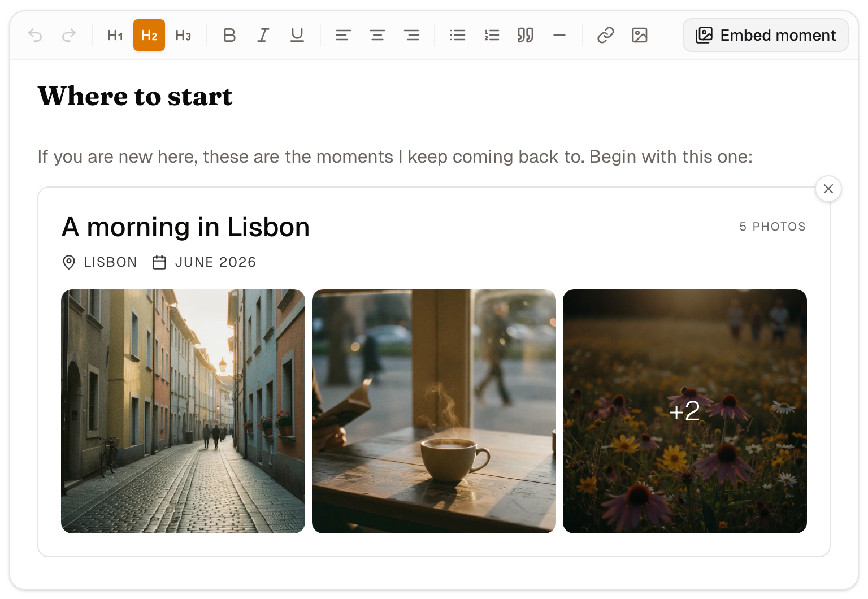Insert a hyperlink
This screenshot has width=868, height=599.
coord(606,35)
